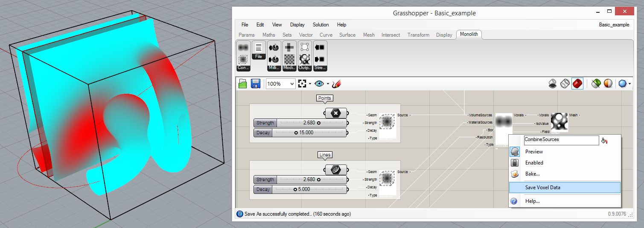Click the Zoom Extents frame icon
This screenshot has height=228, width=644.
303,84
